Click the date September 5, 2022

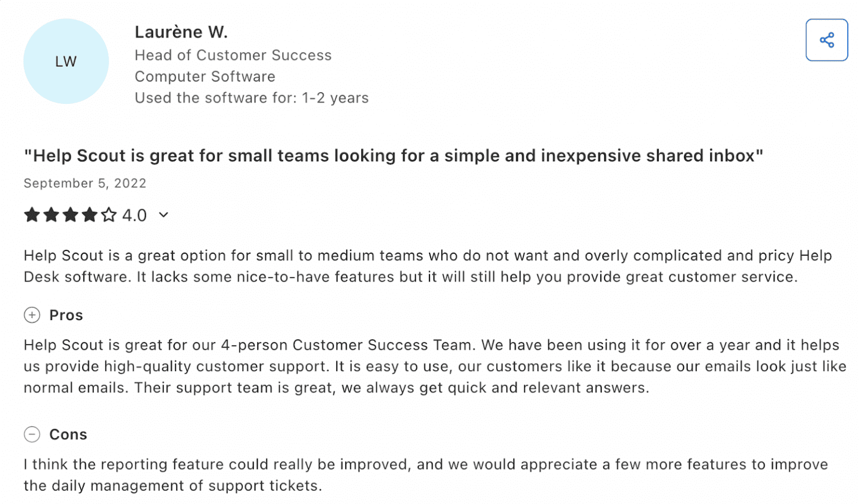click(x=85, y=183)
